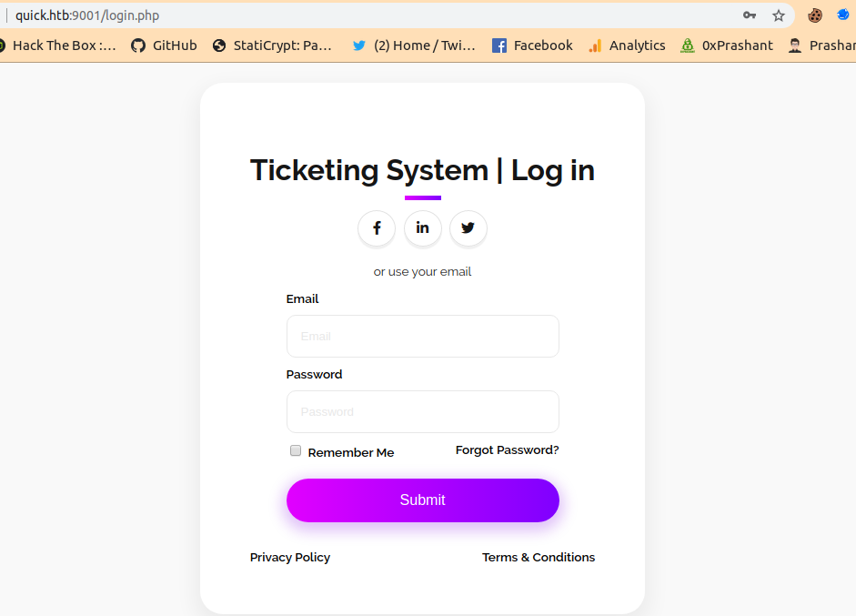The height and width of the screenshot is (616, 856).
Task: Click the browser address bar URL
Action: pyautogui.click(x=86, y=15)
